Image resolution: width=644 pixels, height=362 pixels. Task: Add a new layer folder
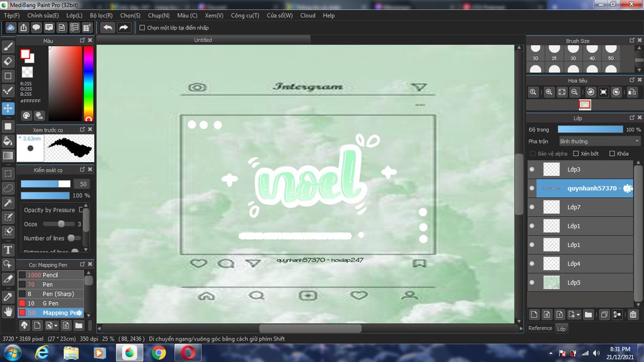[589, 315]
